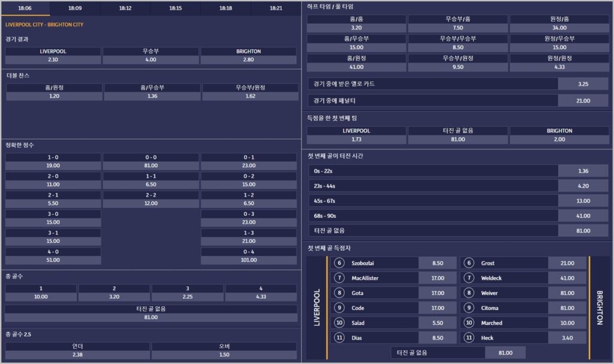614x364 pixels.
Task: Select the 18:12 match tab
Action: (125, 8)
